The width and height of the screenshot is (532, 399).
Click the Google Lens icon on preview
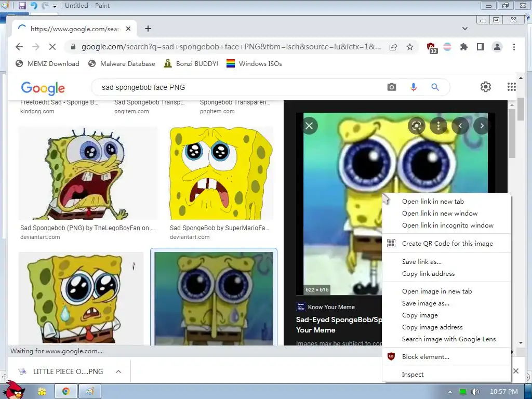click(417, 126)
